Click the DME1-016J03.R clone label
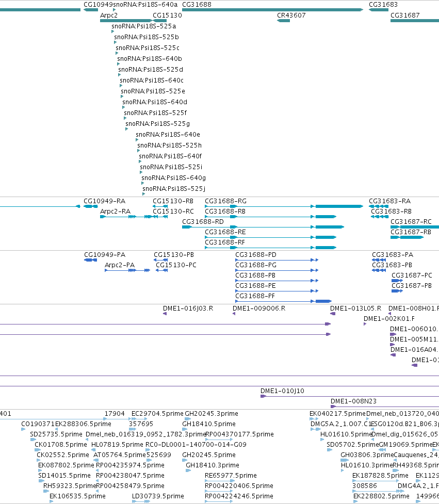This screenshot has height=504, width=439. tap(188, 308)
